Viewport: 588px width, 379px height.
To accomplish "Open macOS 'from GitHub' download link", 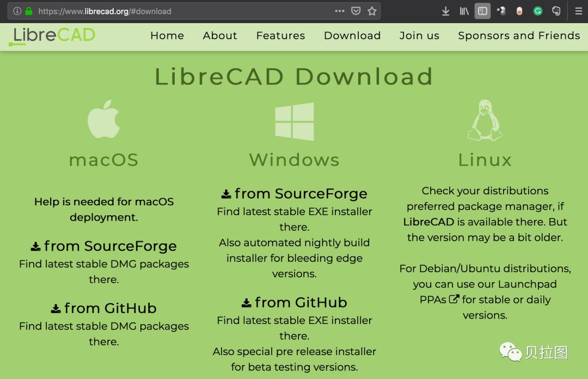I will click(x=104, y=308).
